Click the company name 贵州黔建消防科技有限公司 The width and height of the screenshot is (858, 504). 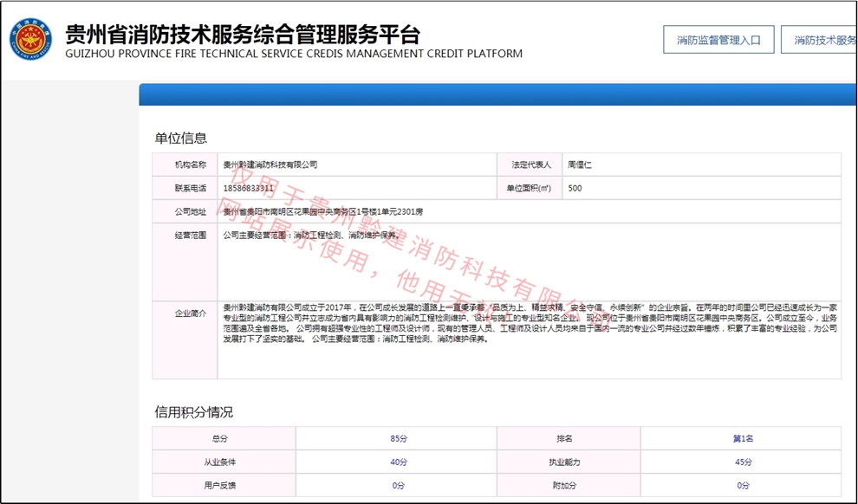(x=270, y=165)
